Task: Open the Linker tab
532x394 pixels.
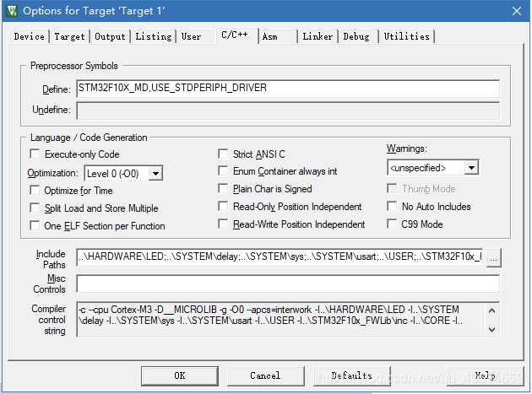Action: (x=318, y=36)
